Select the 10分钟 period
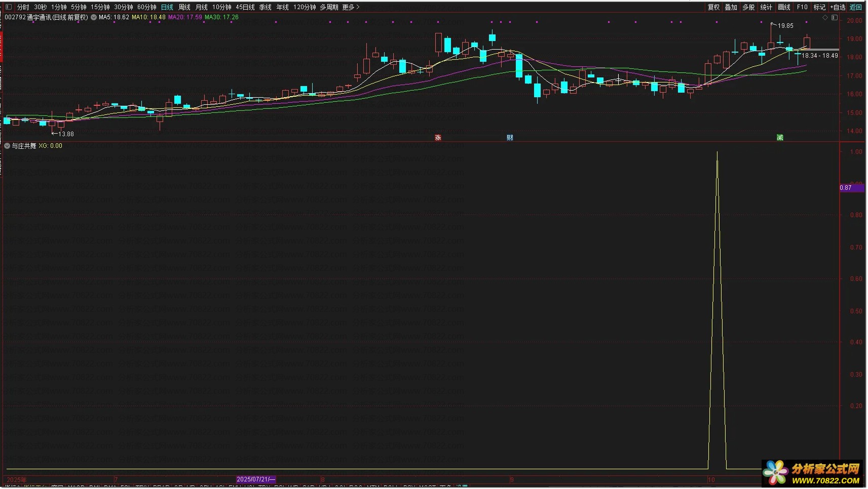Screen dimensions: 868x489 click(x=222, y=7)
